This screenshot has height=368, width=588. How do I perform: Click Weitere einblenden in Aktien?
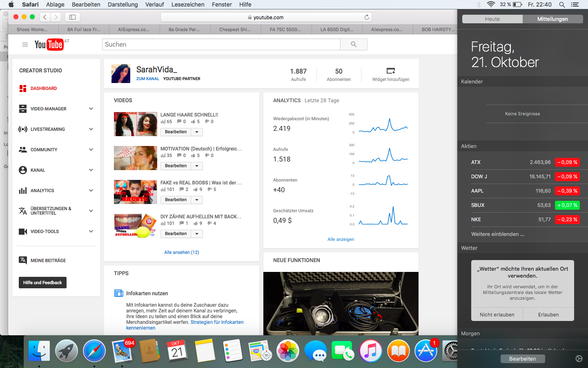coord(498,234)
